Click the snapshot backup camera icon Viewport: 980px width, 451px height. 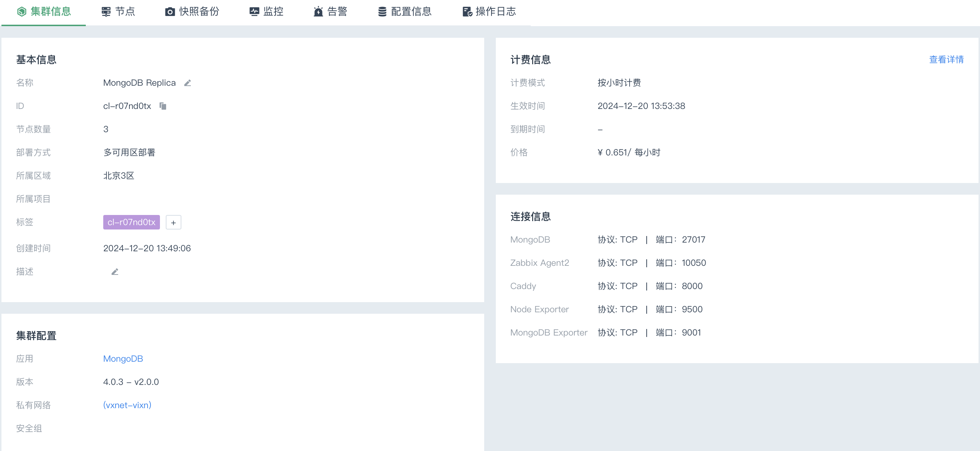pos(170,12)
